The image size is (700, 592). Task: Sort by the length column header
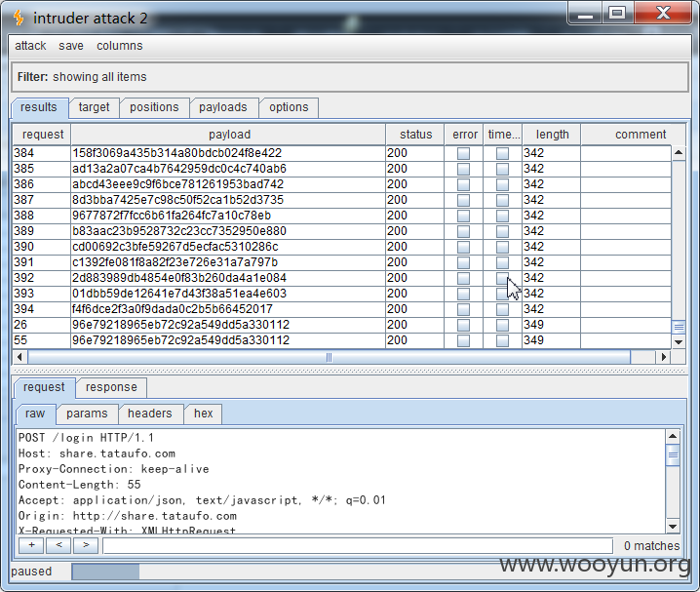(552, 135)
